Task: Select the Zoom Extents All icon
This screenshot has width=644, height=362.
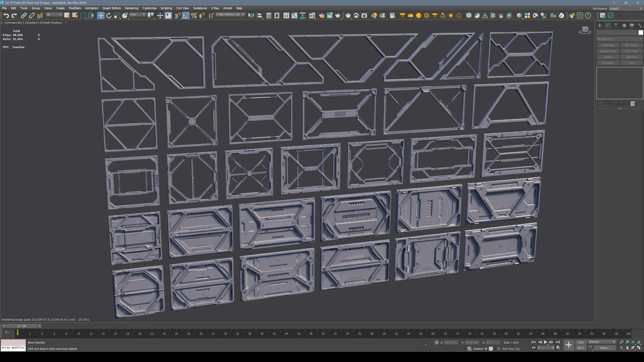Action: click(x=639, y=342)
